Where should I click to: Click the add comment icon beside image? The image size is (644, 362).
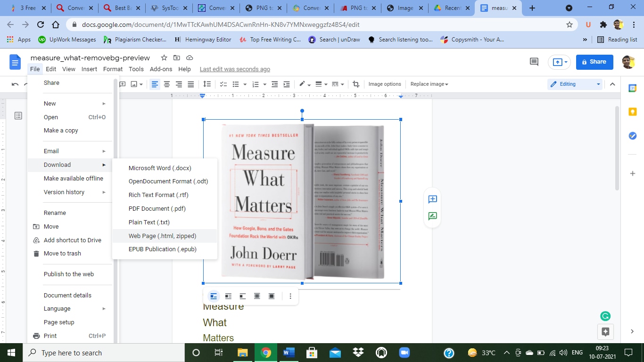click(x=432, y=199)
